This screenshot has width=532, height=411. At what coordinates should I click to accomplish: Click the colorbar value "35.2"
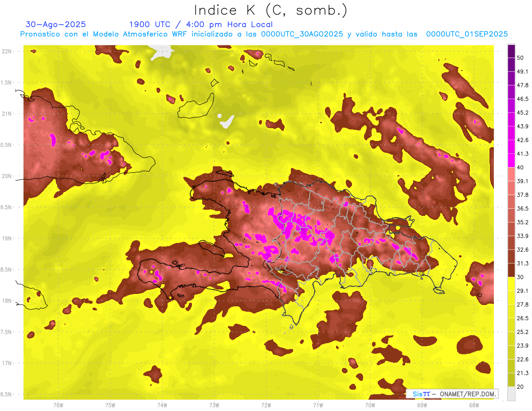pyautogui.click(x=523, y=222)
